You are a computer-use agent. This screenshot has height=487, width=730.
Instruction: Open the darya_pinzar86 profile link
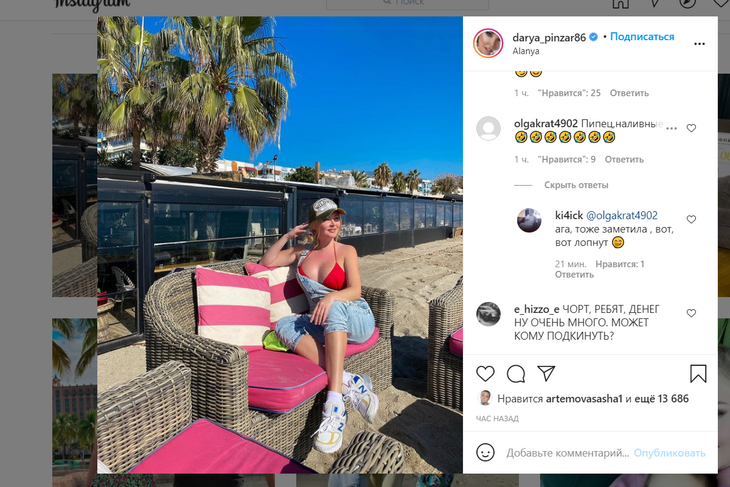point(549,38)
